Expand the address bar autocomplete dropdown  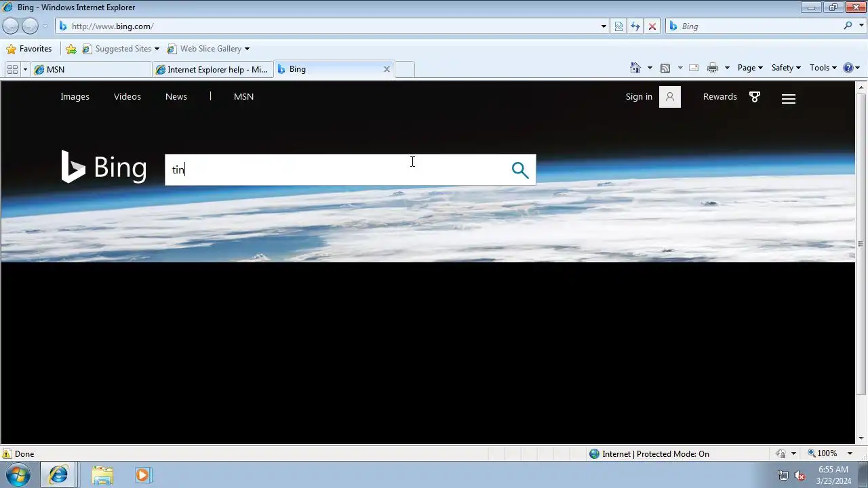(x=604, y=26)
